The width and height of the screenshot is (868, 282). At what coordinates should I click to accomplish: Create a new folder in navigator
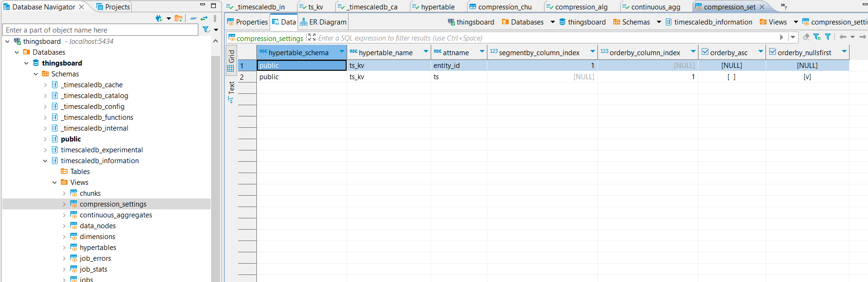(x=178, y=18)
